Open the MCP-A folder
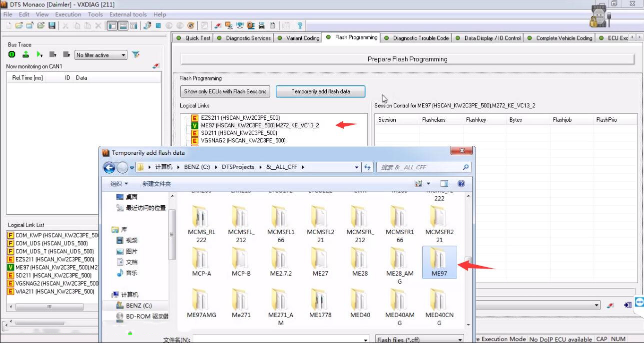This screenshot has width=644, height=344. coord(201,262)
